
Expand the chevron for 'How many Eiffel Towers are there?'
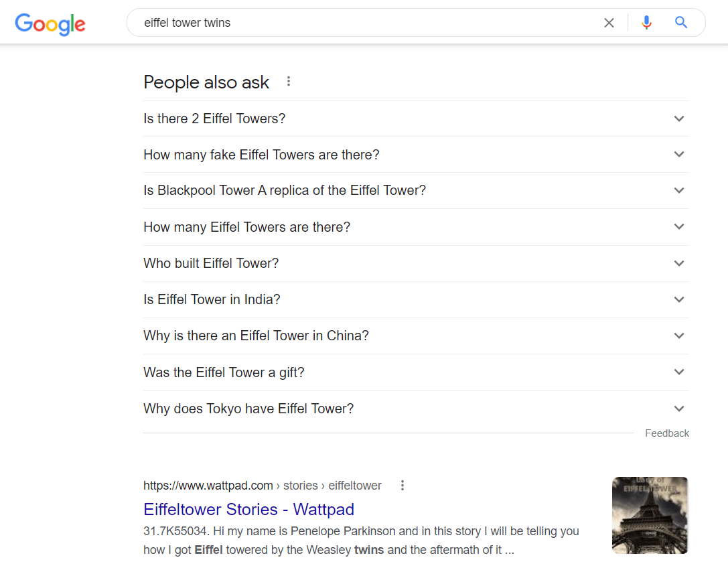[679, 226]
